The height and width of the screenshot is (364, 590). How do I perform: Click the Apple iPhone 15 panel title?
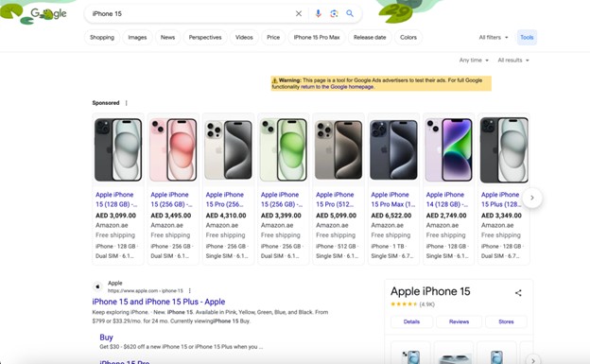tap(430, 291)
